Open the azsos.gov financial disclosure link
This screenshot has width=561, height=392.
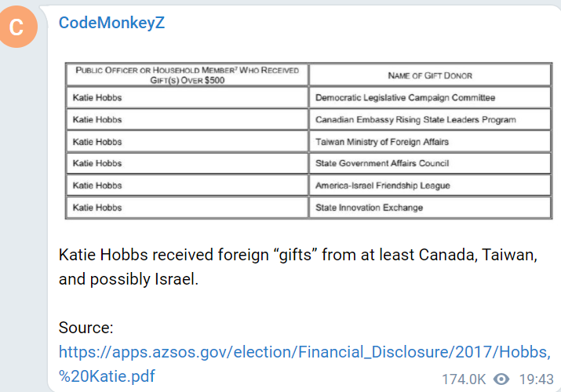point(304,364)
